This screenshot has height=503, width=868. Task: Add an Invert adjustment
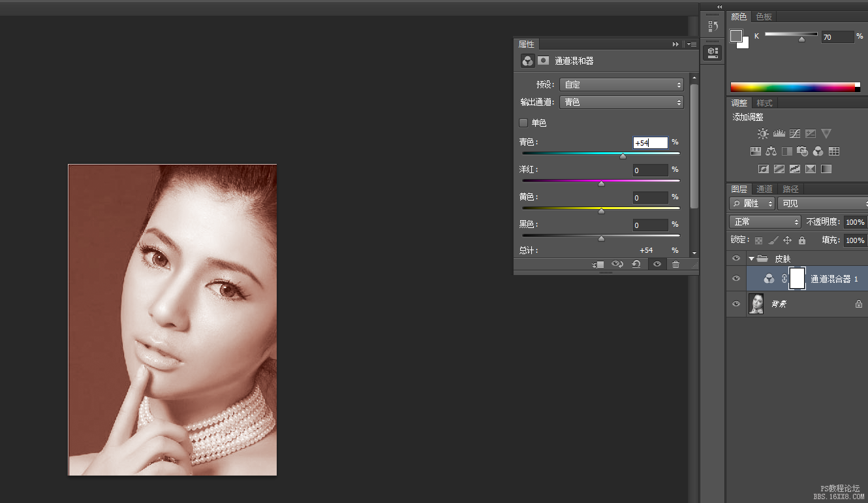763,169
